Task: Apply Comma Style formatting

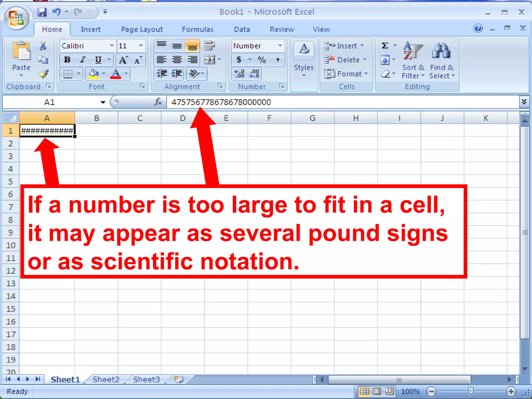Action: click(278, 60)
